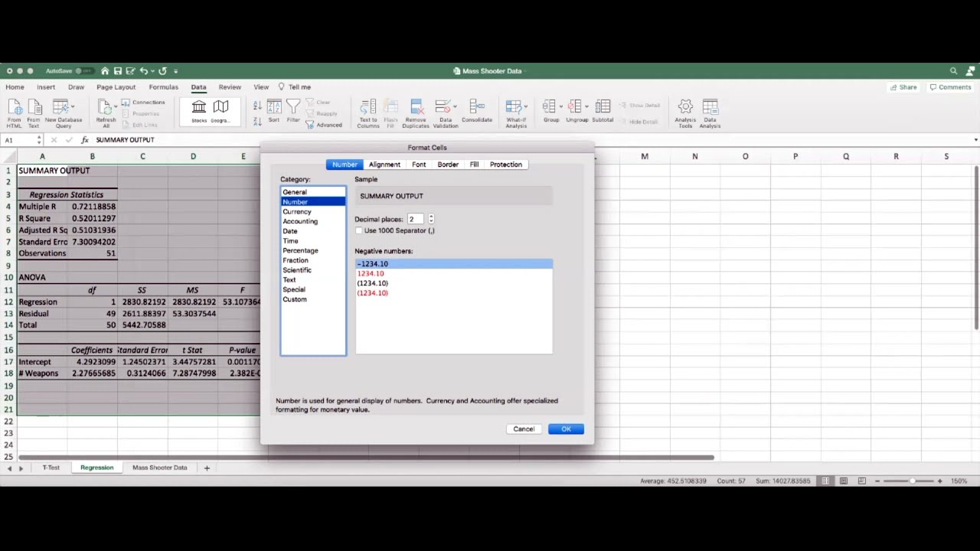Image resolution: width=980 pixels, height=551 pixels.
Task: Click the Redo icon in title bar
Action: pos(162,71)
